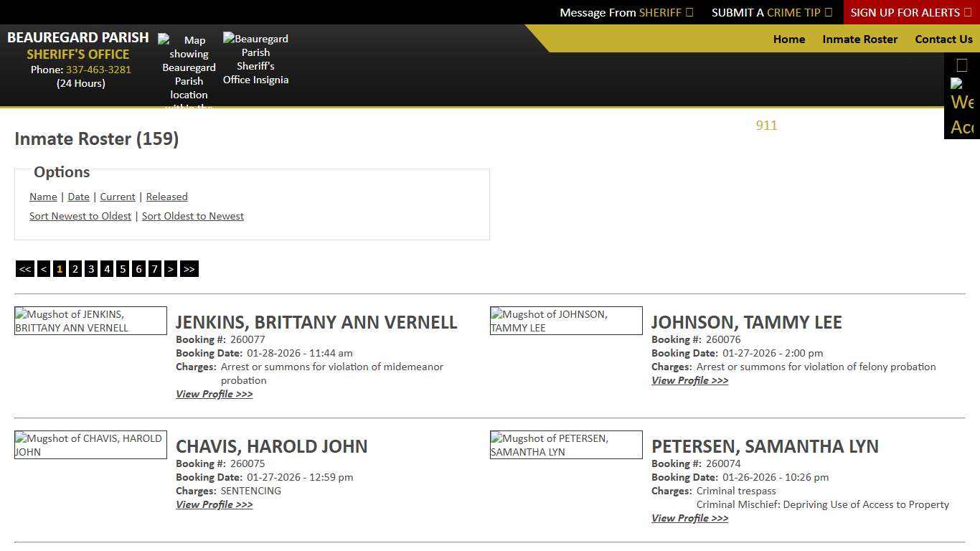The image size is (980, 551).
Task: View Profile of JOHNSON, TAMMY LEE
Action: [x=689, y=380]
